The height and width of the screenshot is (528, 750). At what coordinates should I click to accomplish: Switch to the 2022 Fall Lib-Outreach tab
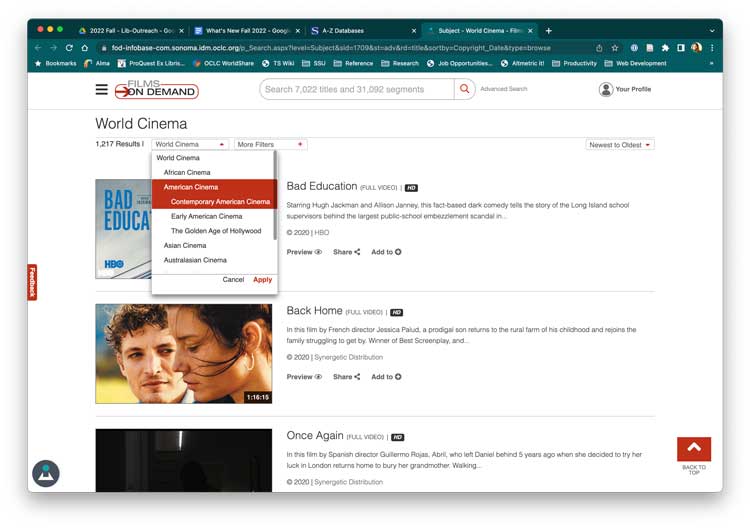[x=132, y=31]
